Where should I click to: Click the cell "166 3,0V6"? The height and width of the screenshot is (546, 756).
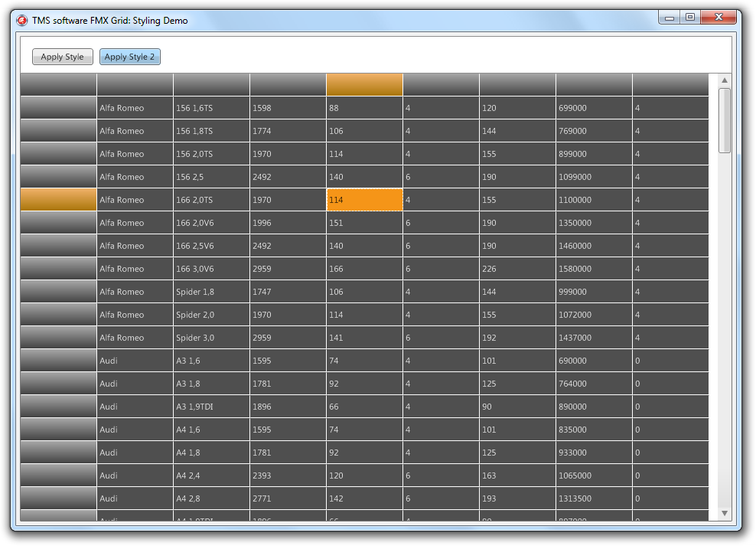211,269
